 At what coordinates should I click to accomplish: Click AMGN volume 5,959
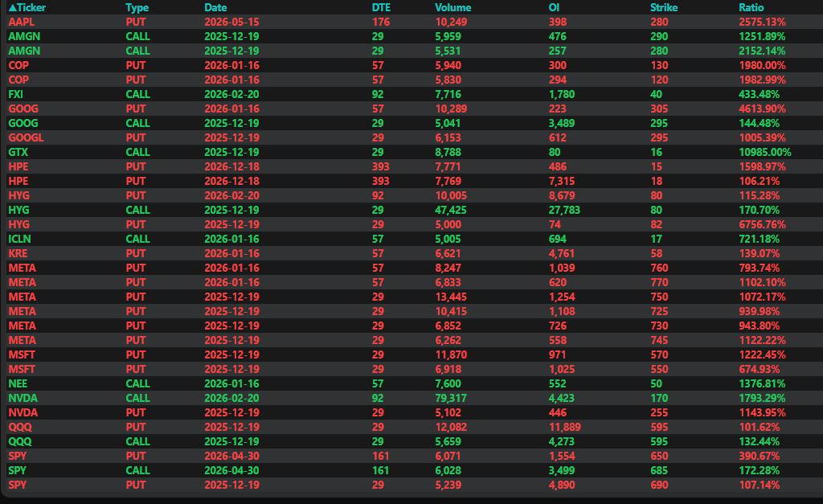(448, 36)
